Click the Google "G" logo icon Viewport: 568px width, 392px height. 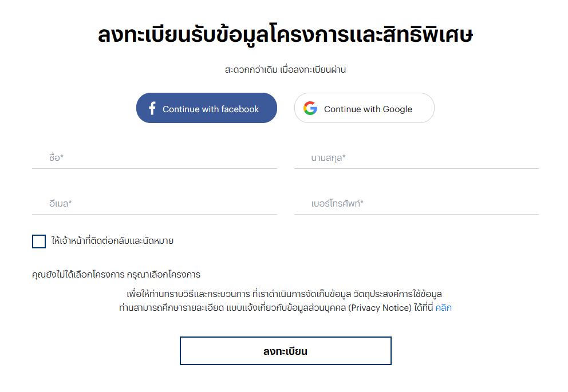pyautogui.click(x=310, y=109)
